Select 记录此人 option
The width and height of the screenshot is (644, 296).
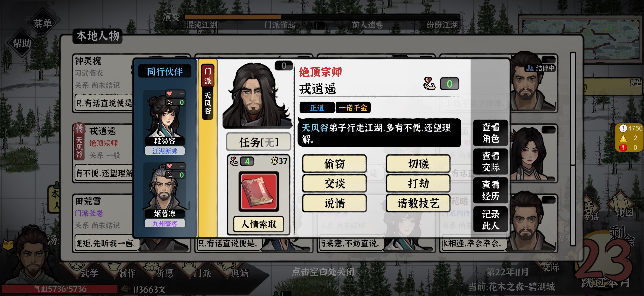pyautogui.click(x=490, y=219)
